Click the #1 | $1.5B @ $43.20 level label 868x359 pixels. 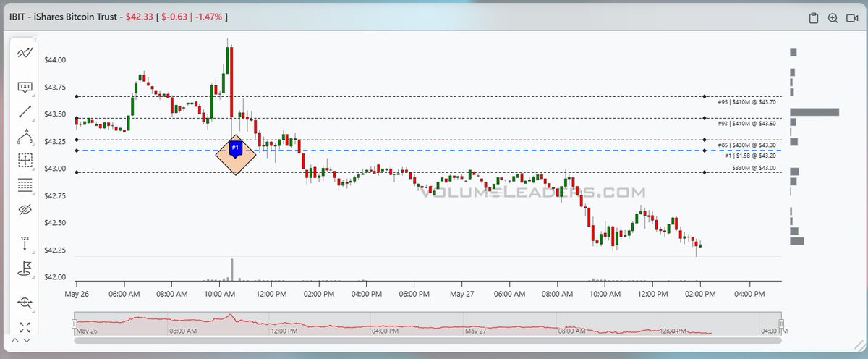tap(749, 156)
